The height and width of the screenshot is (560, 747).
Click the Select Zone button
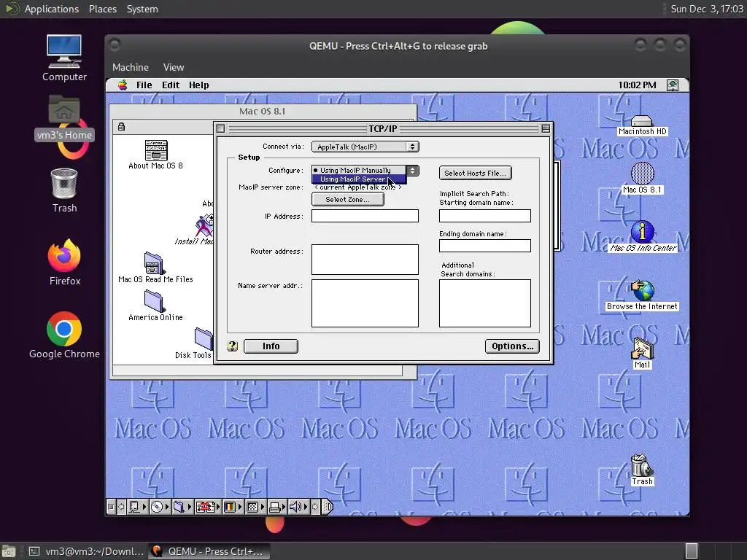click(x=348, y=200)
